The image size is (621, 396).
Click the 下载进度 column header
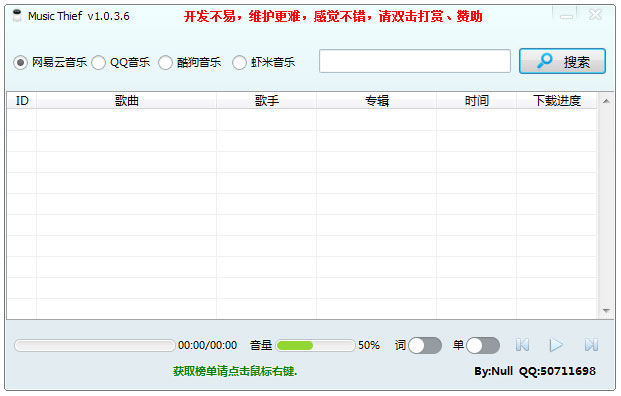pyautogui.click(x=556, y=101)
